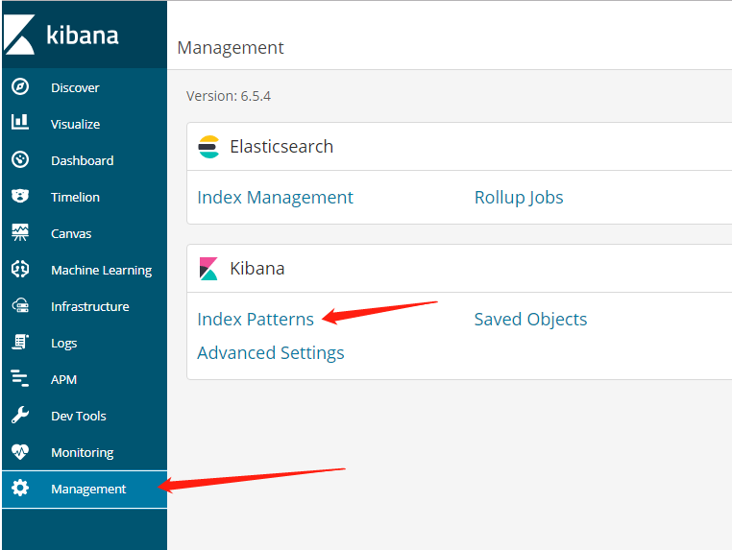Click the Management gear icon
The width and height of the screenshot is (756, 550).
click(x=20, y=489)
